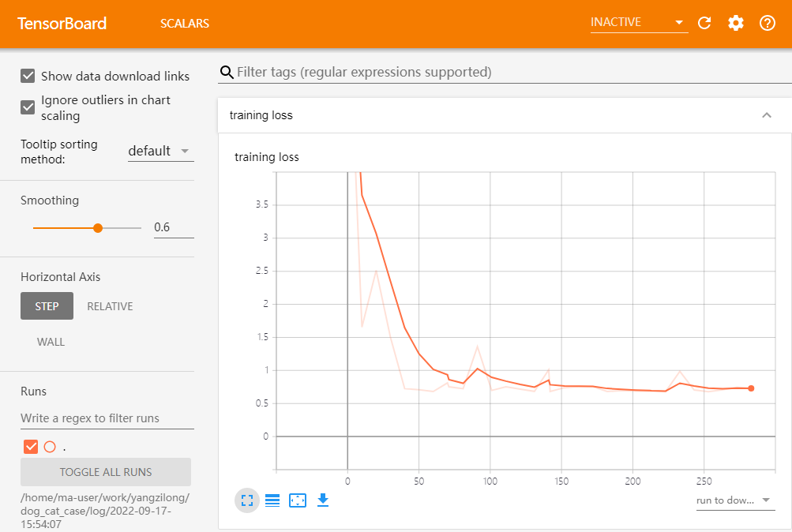Click the help question mark icon
This screenshot has width=792, height=532.
(768, 23)
